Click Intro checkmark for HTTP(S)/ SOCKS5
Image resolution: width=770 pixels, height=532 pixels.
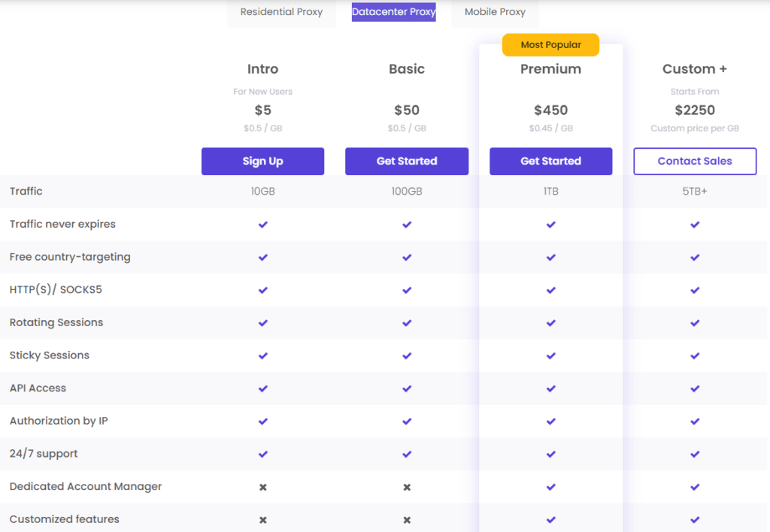(263, 290)
